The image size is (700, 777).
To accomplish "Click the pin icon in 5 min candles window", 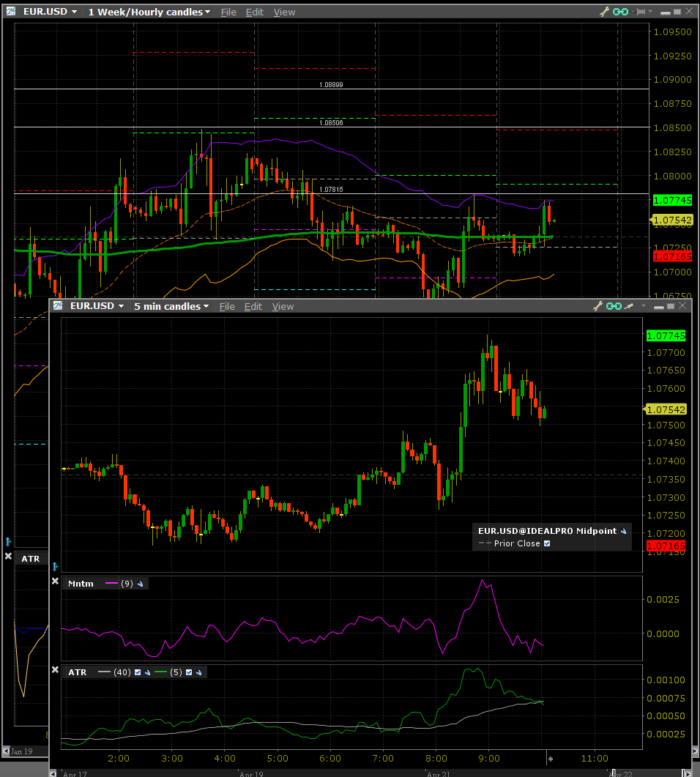I will tap(629, 306).
